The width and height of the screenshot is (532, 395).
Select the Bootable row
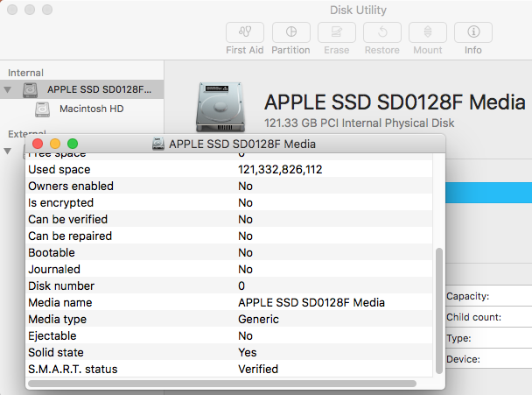[x=229, y=252]
